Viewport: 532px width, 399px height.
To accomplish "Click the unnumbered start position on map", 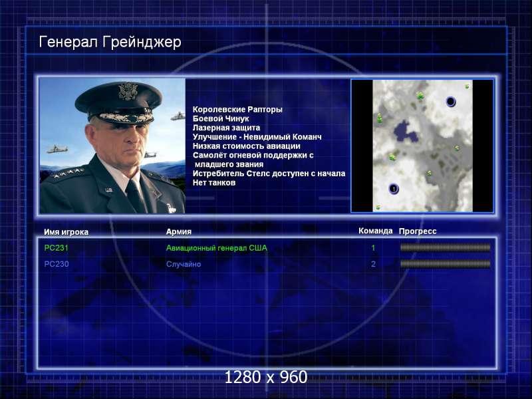I will click(451, 102).
